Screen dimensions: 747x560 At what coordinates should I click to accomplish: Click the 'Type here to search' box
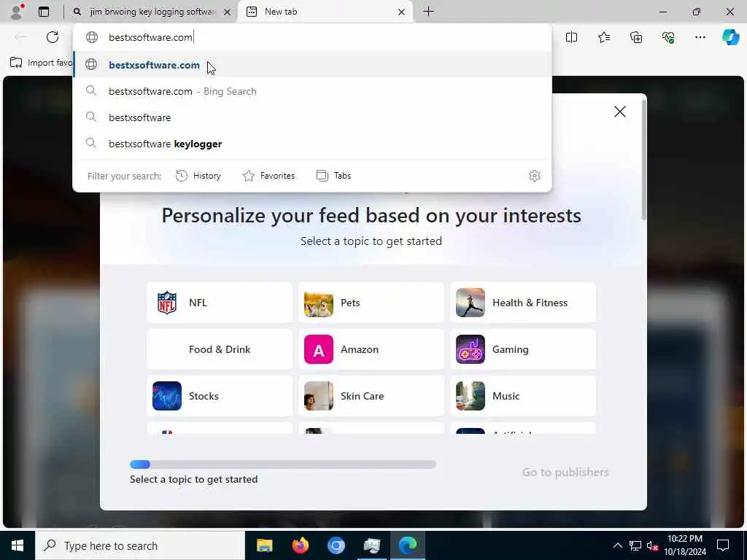[140, 545]
